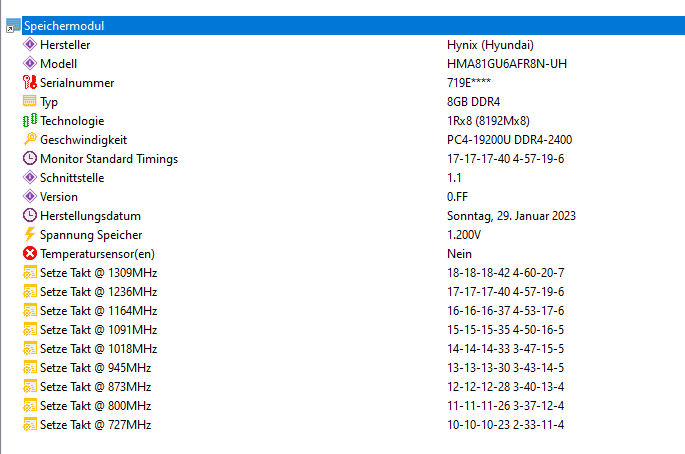This screenshot has height=454, width=685.
Task: Click the Technologie chip icon
Action: click(x=29, y=121)
